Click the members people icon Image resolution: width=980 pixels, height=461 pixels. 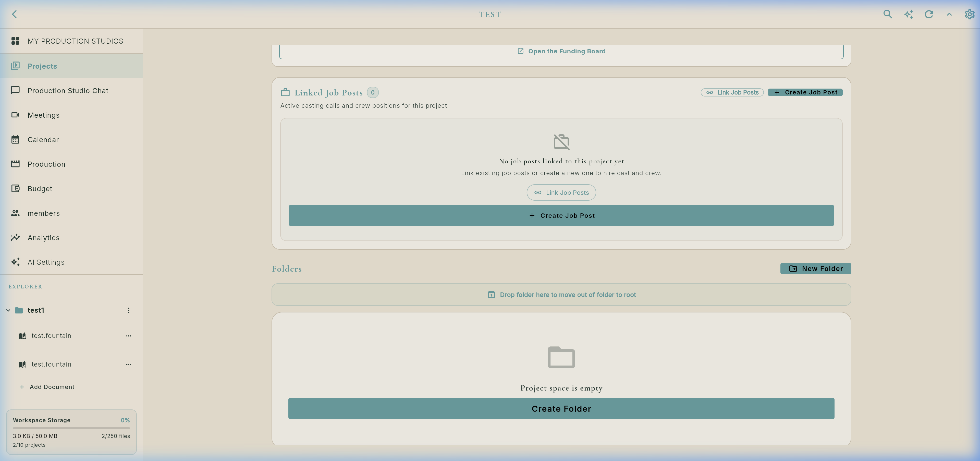[x=15, y=213]
